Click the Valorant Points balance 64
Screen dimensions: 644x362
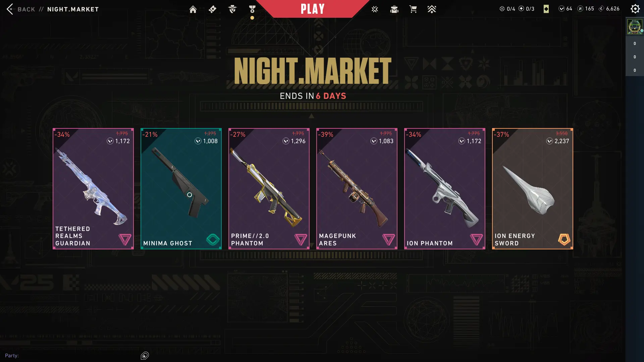coord(566,9)
